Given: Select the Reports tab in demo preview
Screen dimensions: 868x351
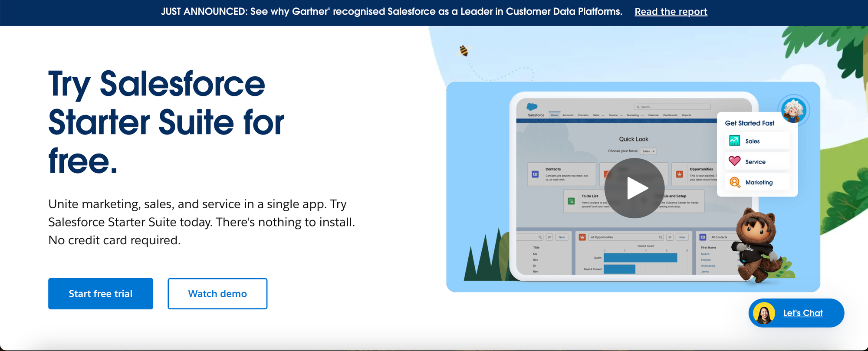Looking at the screenshot, I should pyautogui.click(x=686, y=115).
